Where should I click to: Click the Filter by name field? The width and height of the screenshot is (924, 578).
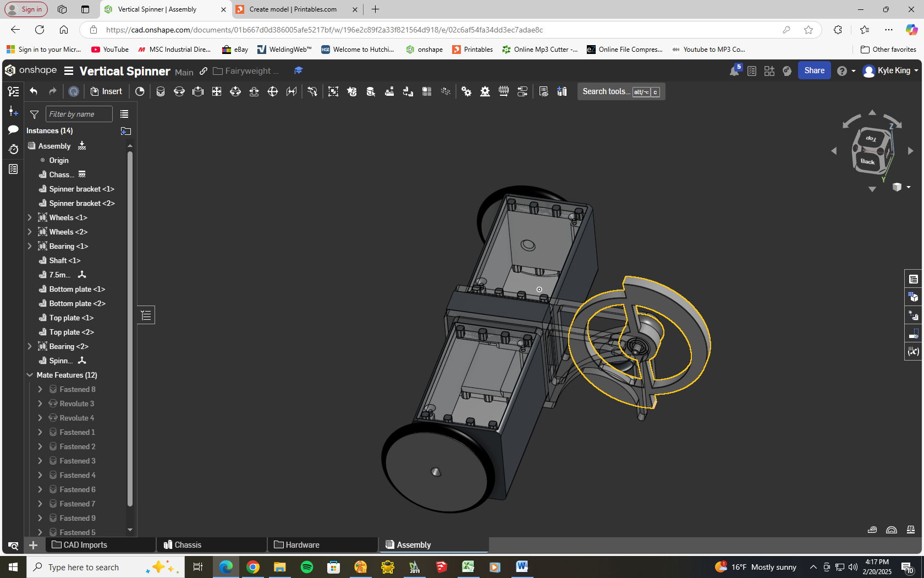coord(79,114)
